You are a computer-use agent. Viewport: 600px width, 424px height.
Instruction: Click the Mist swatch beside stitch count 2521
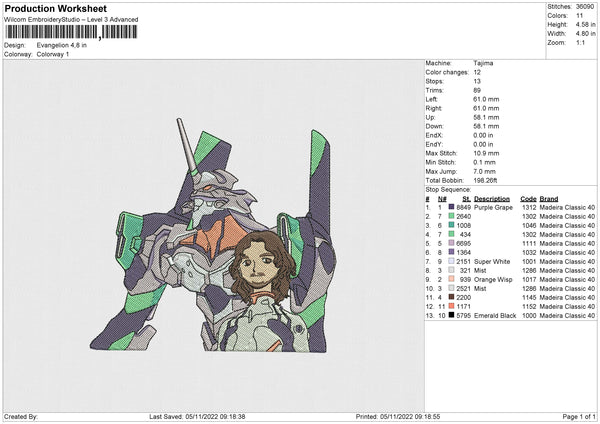coord(451,289)
